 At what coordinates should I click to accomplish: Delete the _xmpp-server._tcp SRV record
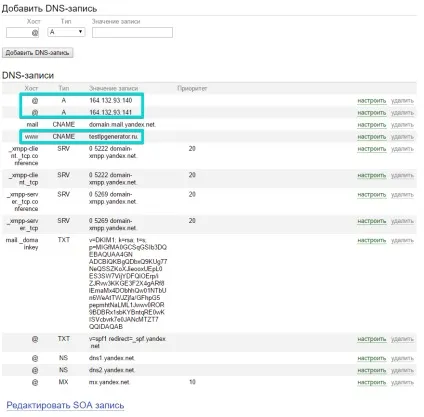(x=402, y=221)
